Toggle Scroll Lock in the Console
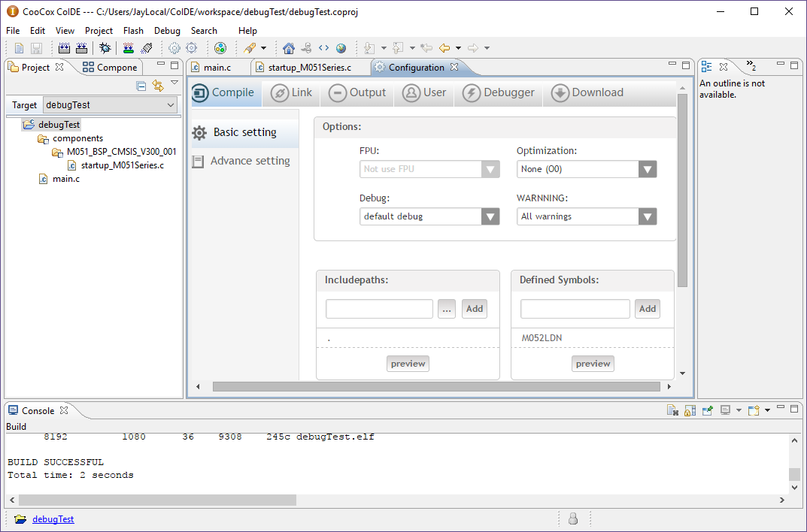Image resolution: width=807 pixels, height=532 pixels. point(690,410)
